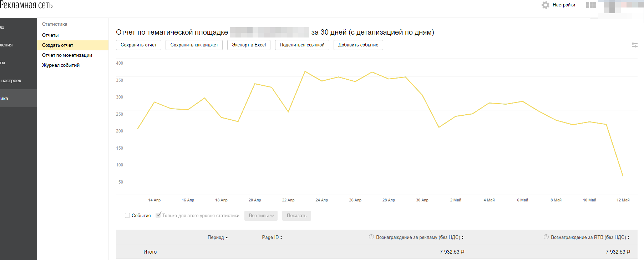644x260 pixels.
Task: Open report filter sliders icon
Action: (634, 45)
